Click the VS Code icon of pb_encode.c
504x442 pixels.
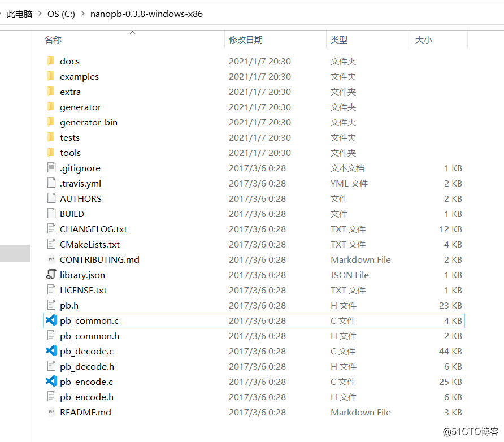pos(51,382)
